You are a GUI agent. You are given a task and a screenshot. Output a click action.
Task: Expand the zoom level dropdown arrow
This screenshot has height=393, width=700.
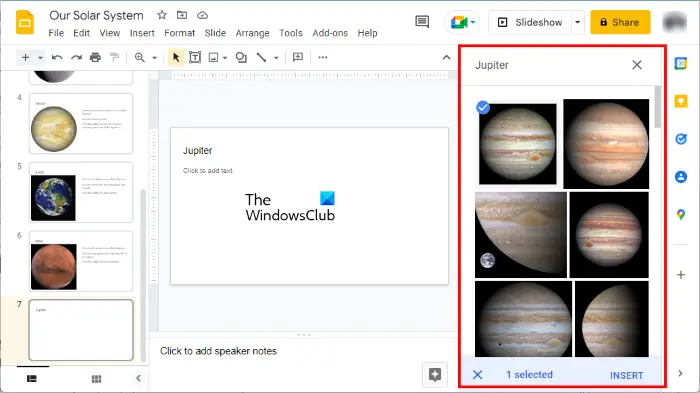tap(154, 58)
